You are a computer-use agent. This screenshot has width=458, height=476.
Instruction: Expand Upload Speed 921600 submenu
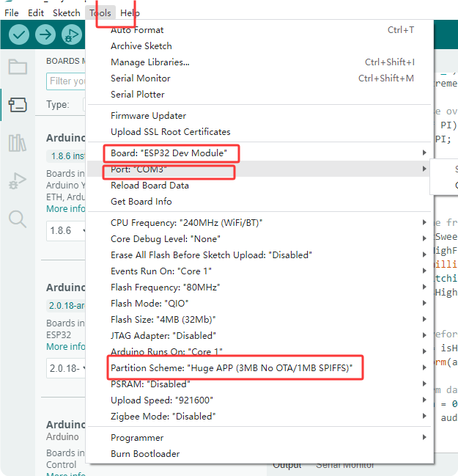click(x=259, y=400)
